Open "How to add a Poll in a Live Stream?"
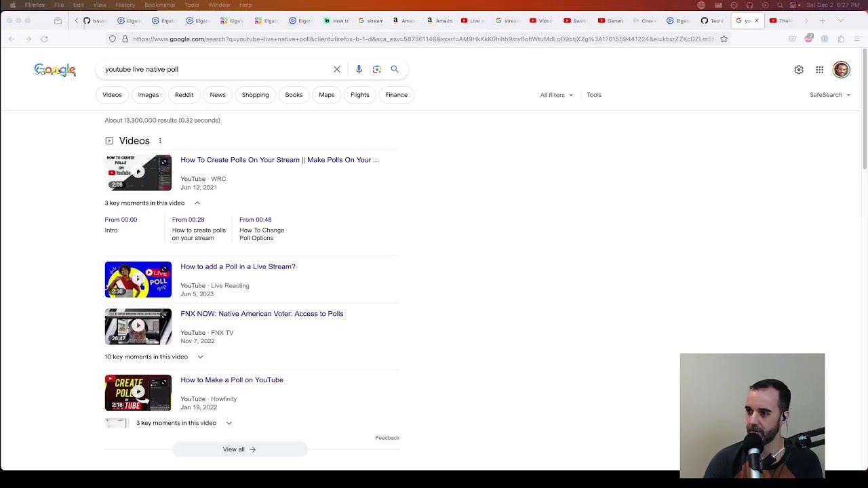The width and height of the screenshot is (868, 488). click(238, 267)
